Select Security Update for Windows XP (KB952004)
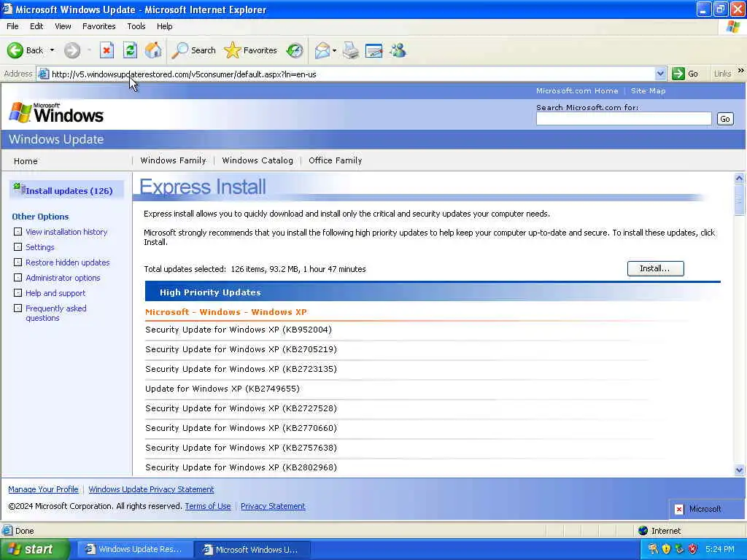The height and width of the screenshot is (560, 747). pyautogui.click(x=239, y=330)
